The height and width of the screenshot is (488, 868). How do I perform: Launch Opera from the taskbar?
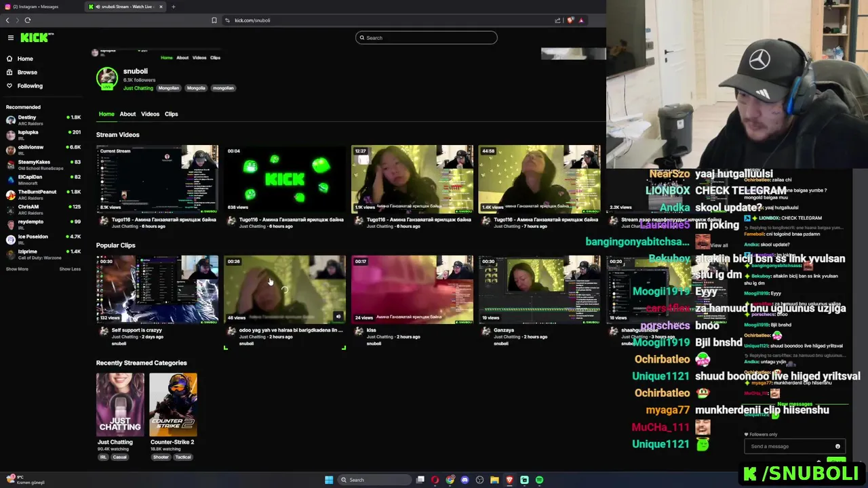tap(435, 480)
